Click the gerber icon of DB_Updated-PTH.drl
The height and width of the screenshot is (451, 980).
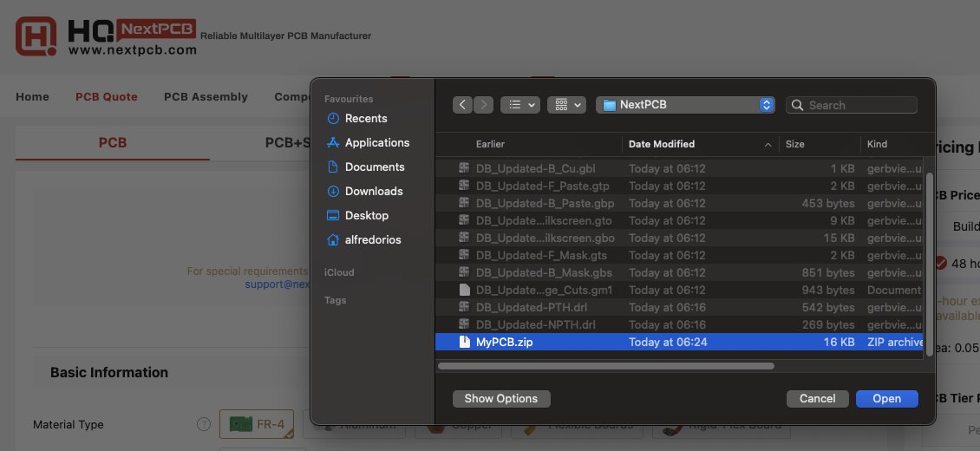pyautogui.click(x=464, y=307)
